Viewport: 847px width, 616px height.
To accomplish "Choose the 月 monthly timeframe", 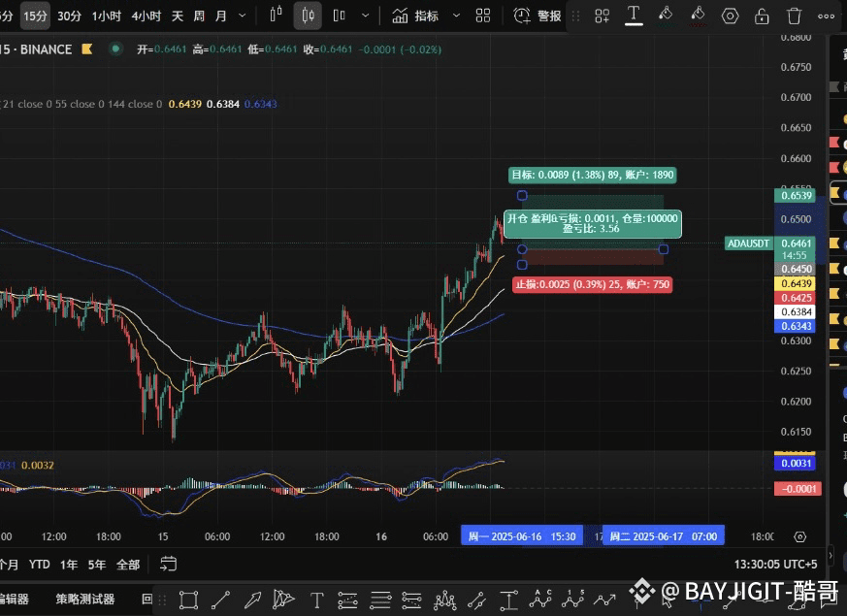I will [x=220, y=16].
